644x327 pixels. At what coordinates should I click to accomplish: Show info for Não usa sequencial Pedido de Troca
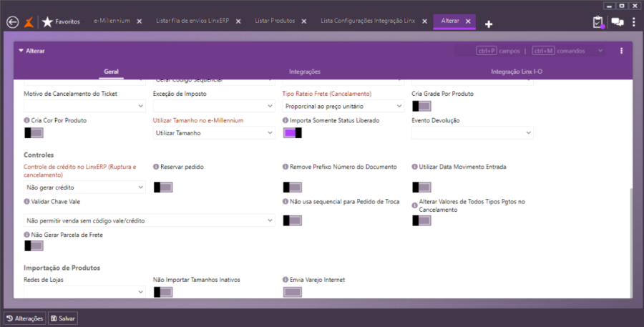pos(286,202)
